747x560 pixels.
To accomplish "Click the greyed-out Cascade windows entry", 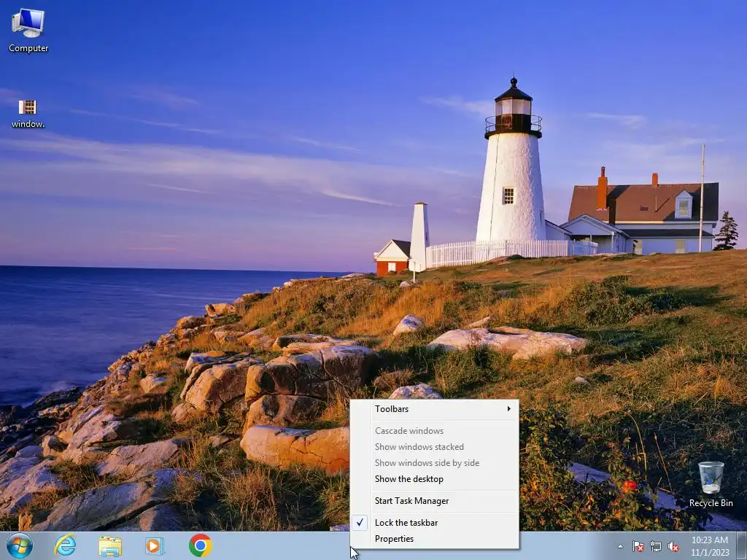I will [435, 431].
